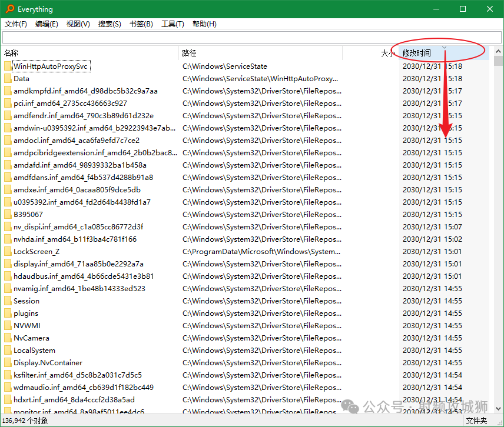Select amdkmpfd.inf_amd64_d98dbc5b32c9a7aa entry
The image size is (504, 427).
tap(85, 91)
